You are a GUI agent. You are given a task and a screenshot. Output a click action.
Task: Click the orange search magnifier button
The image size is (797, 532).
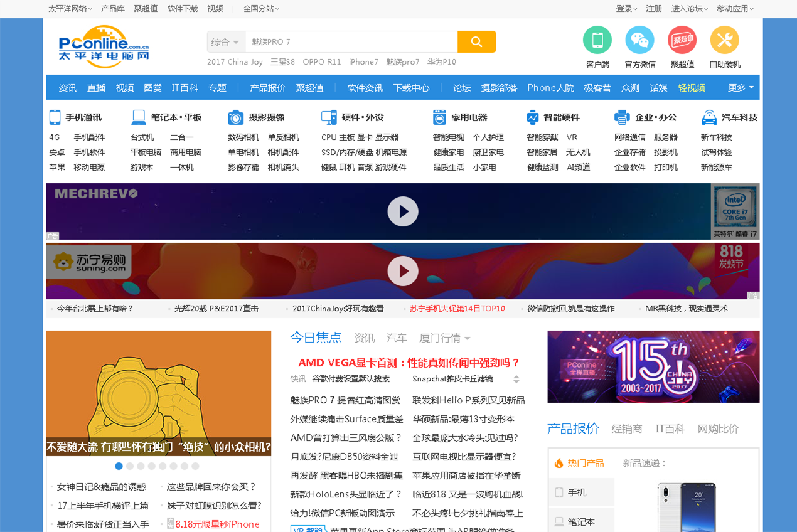pyautogui.click(x=476, y=42)
